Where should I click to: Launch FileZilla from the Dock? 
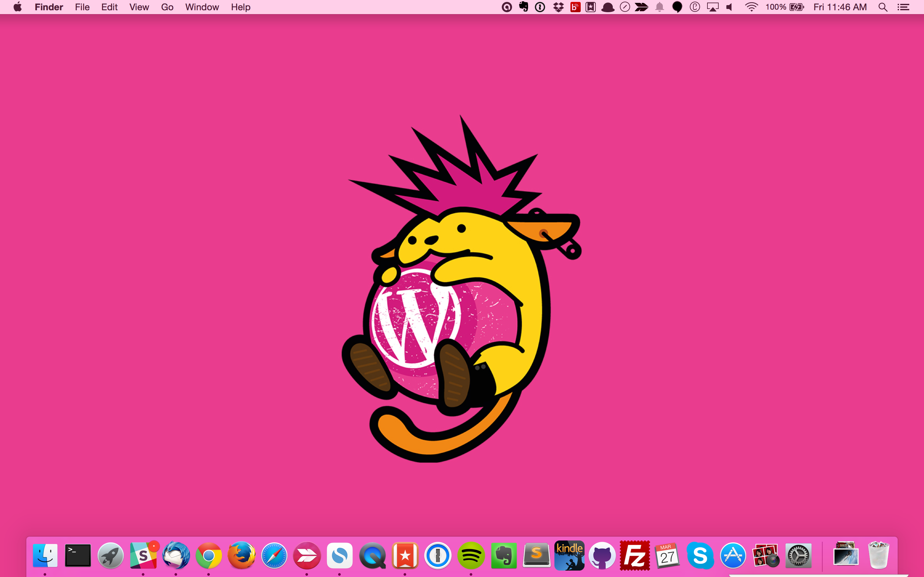[x=635, y=556]
